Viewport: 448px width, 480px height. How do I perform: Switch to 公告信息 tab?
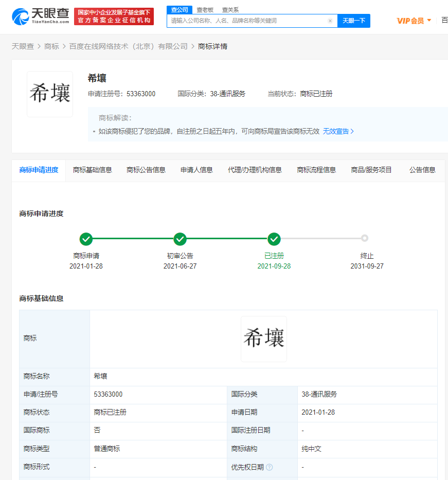pyautogui.click(x=422, y=170)
